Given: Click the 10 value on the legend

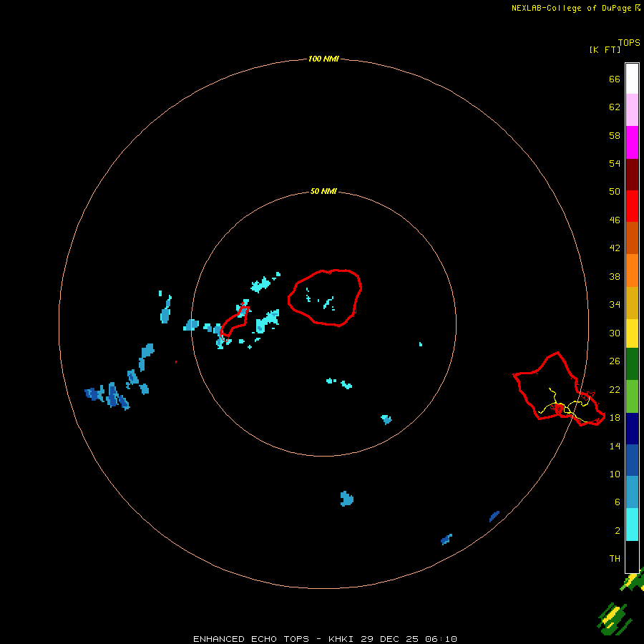Looking at the screenshot, I should point(615,474).
